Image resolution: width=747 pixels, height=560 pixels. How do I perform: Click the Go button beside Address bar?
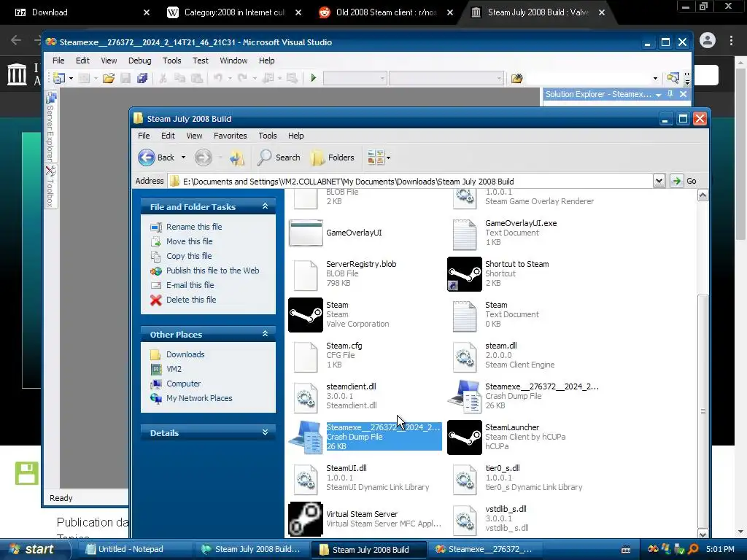coord(684,181)
